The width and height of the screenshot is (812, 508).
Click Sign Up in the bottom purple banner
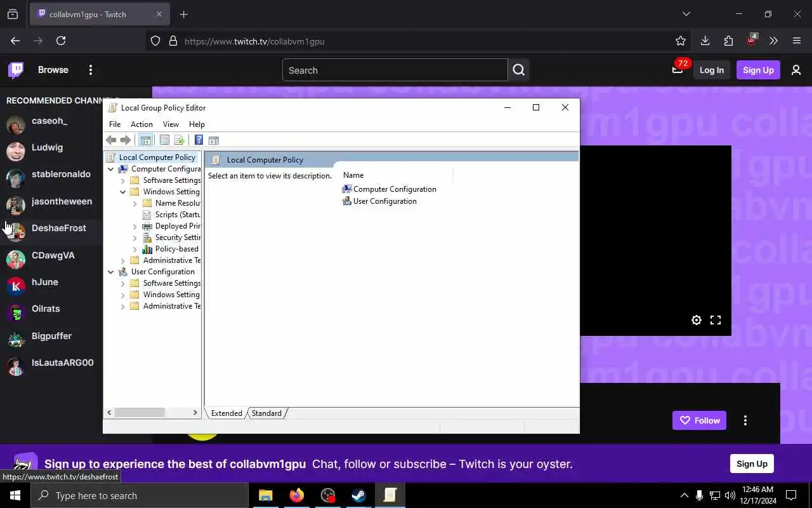[x=752, y=464]
